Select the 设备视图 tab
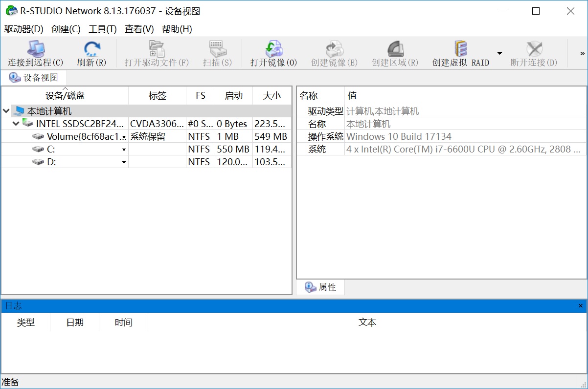 click(x=34, y=78)
